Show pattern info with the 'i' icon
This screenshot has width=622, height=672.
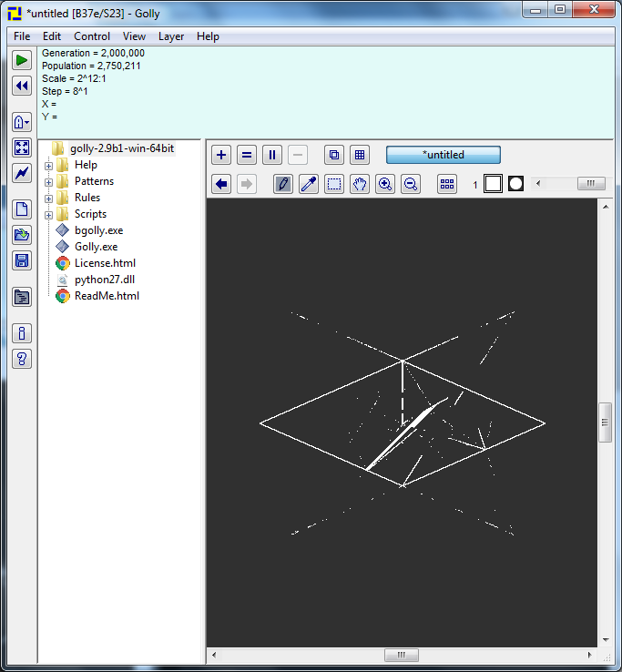pyautogui.click(x=22, y=333)
